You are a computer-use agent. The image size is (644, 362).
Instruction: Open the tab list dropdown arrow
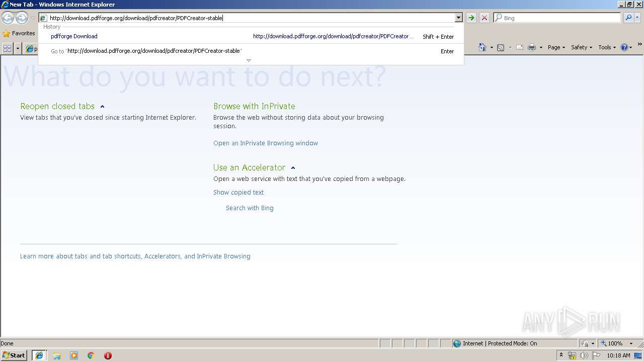18,48
